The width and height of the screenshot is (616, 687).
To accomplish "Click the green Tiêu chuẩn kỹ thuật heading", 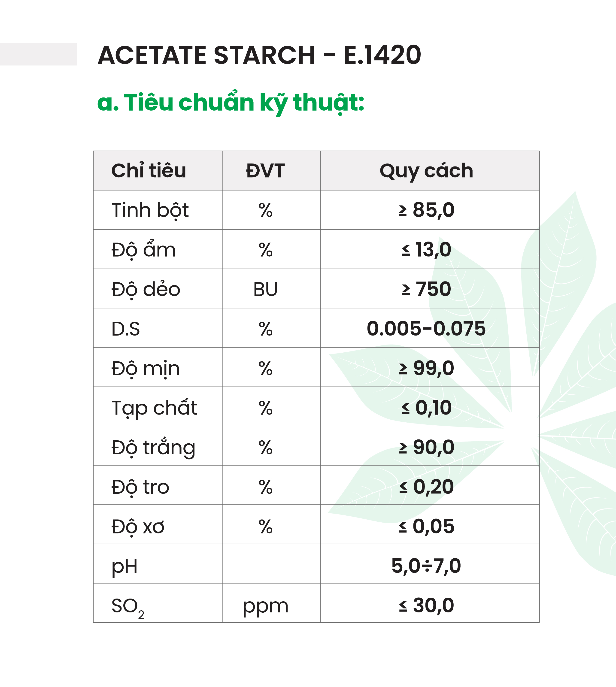I will pos(231,102).
